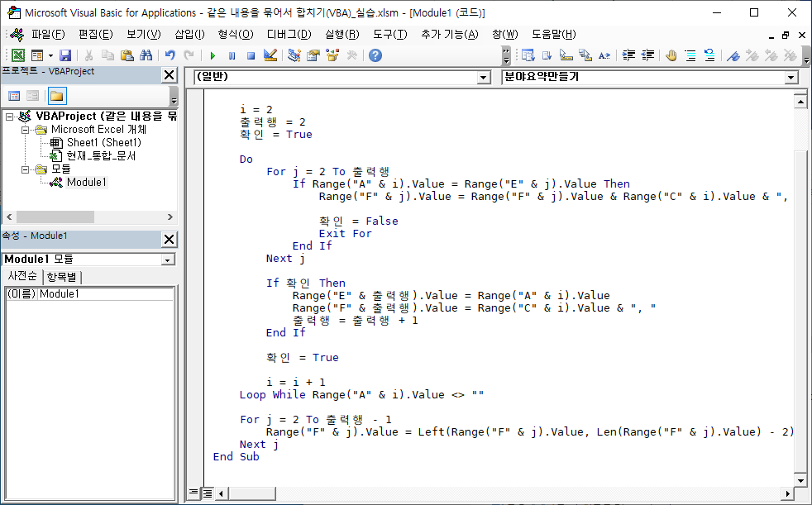Screen dimensions: 812x505
Task: Open the Tools (도구) menu
Action: [x=390, y=35]
